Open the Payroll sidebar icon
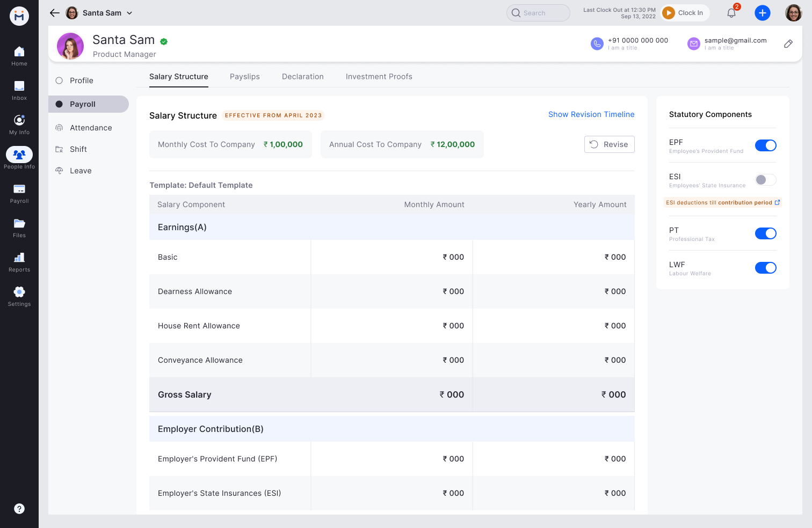This screenshot has width=812, height=528. point(19,193)
